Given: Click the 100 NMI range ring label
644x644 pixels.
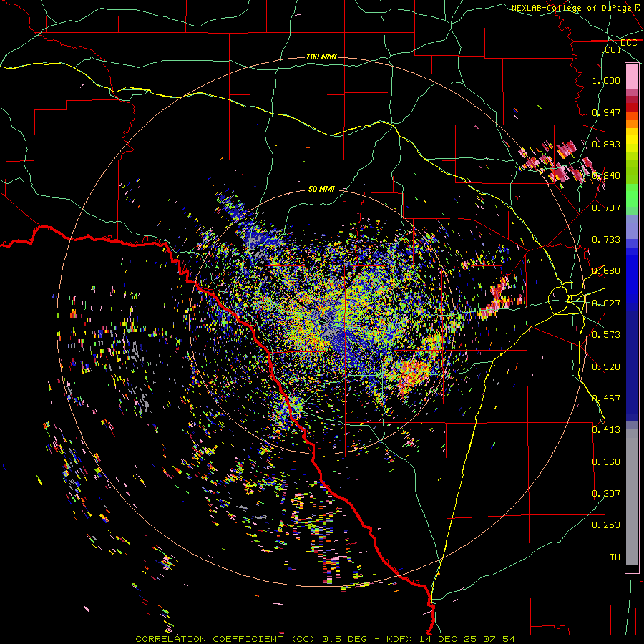Looking at the screenshot, I should tap(321, 57).
